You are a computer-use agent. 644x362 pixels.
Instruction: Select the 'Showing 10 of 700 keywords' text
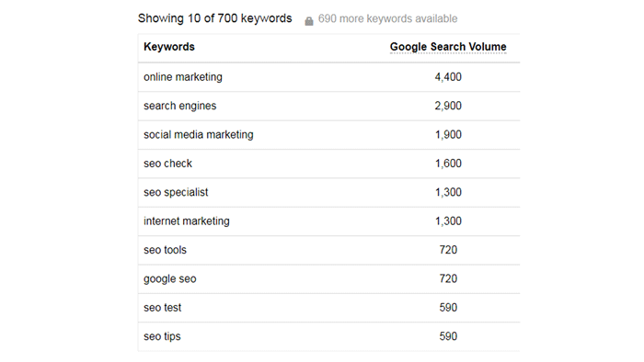[x=214, y=19]
